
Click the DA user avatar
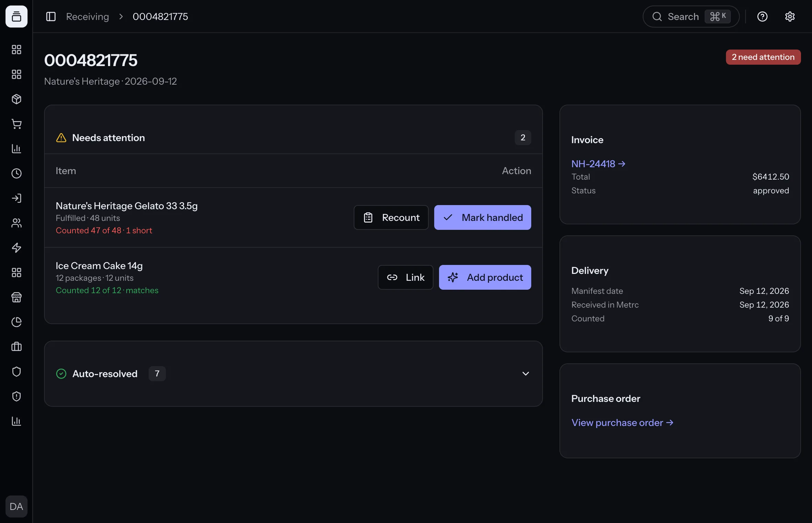16,506
